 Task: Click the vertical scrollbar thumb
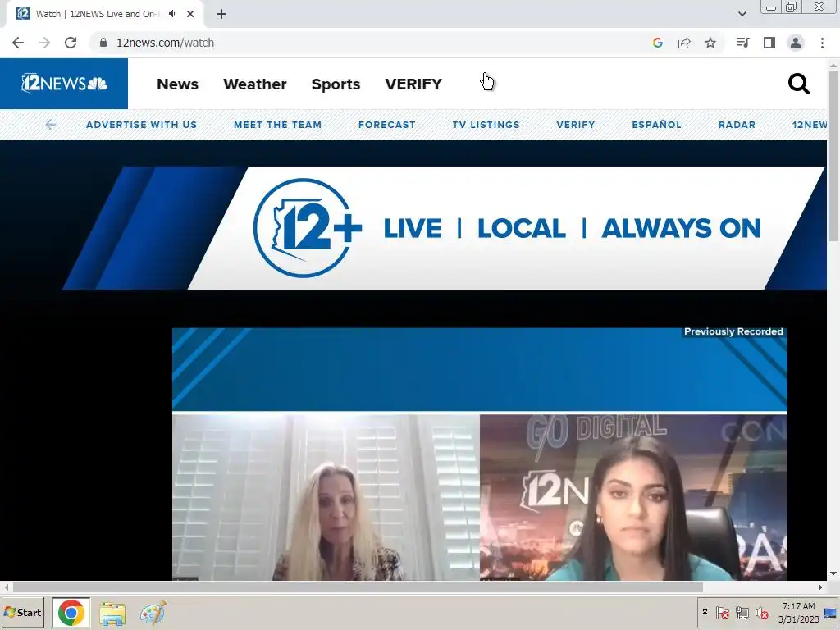(x=833, y=155)
